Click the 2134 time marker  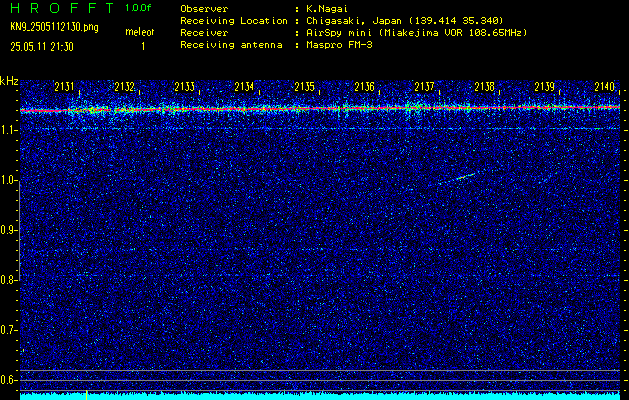point(245,87)
